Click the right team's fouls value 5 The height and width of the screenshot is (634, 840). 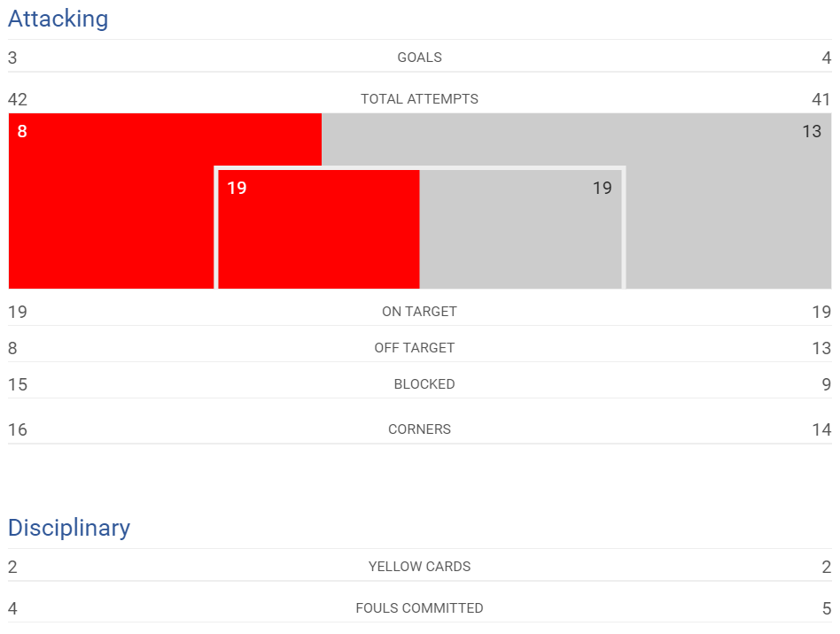[x=827, y=608]
